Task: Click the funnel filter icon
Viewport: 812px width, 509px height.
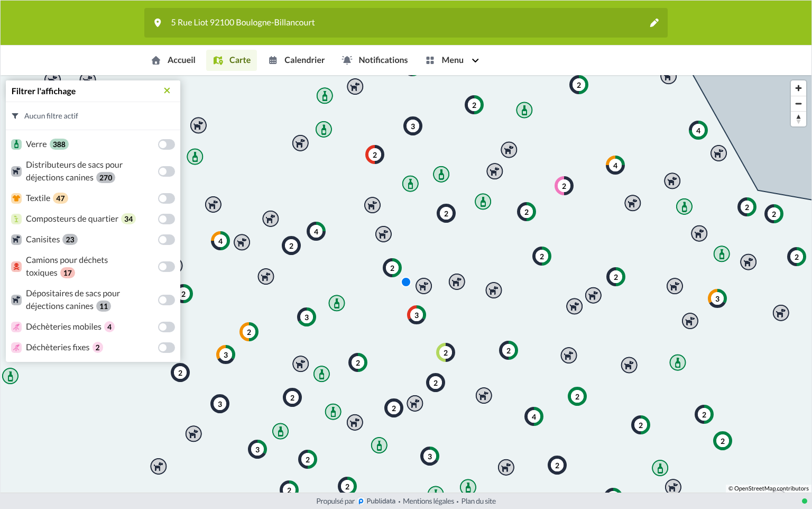Action: coord(15,116)
